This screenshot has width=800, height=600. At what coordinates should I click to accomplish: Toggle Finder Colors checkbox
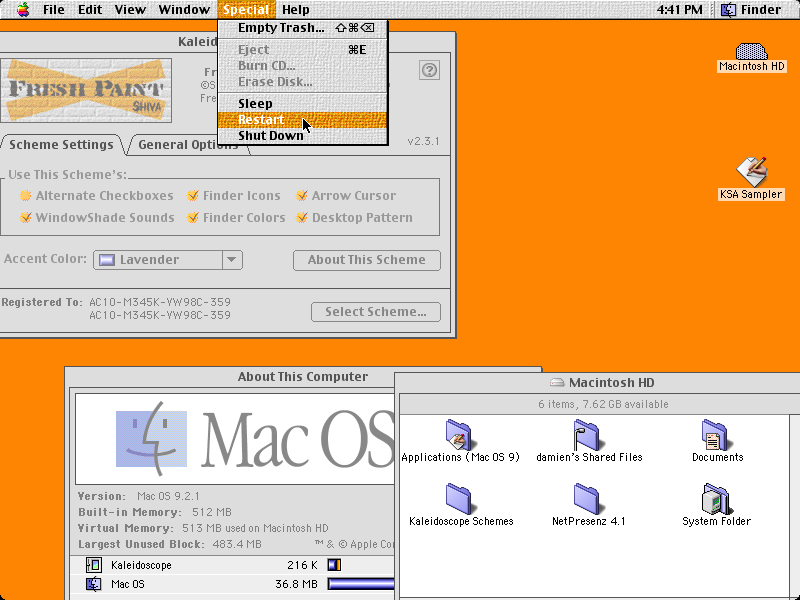192,217
